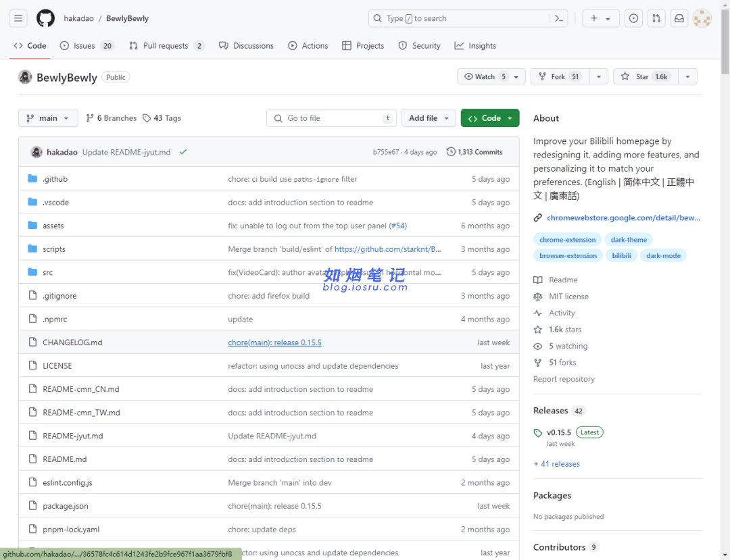Open the Readme sidebar link

[556, 280]
